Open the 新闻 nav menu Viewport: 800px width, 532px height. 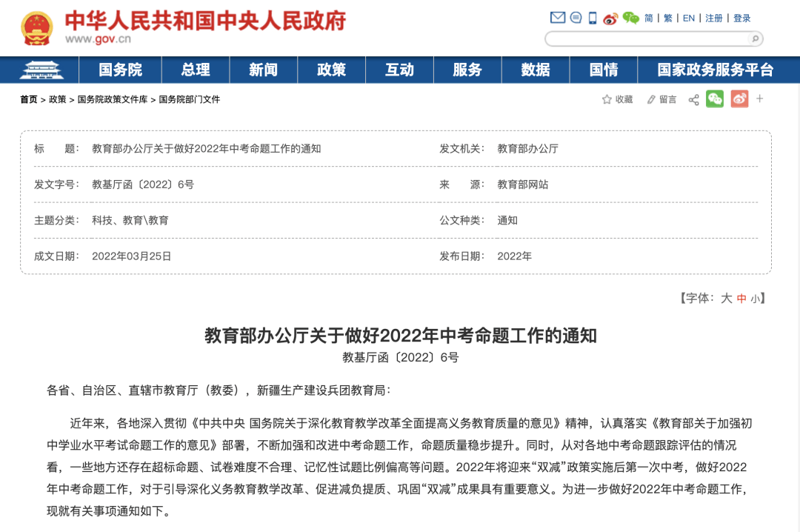[x=263, y=70]
